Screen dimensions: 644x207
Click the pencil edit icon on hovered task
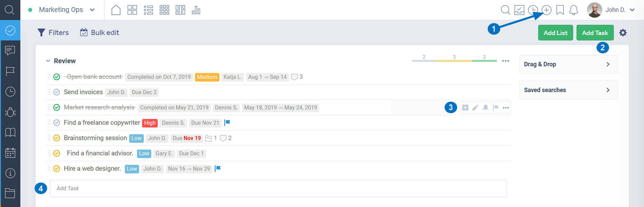pos(475,108)
